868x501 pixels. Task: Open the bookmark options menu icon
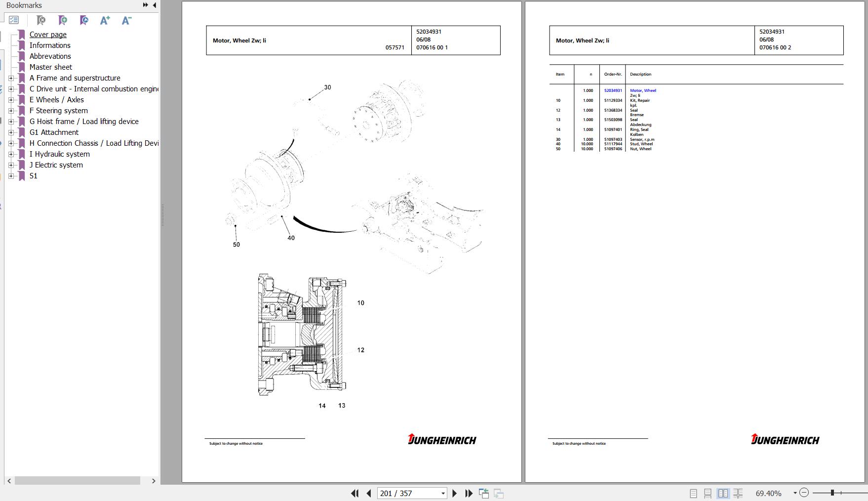[x=14, y=20]
